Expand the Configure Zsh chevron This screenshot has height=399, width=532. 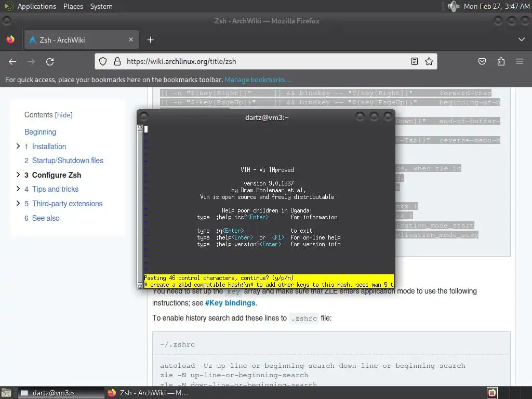[x=18, y=175]
